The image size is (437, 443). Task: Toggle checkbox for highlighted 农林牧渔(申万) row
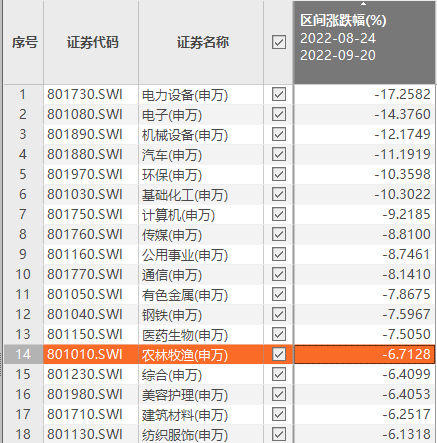click(279, 354)
